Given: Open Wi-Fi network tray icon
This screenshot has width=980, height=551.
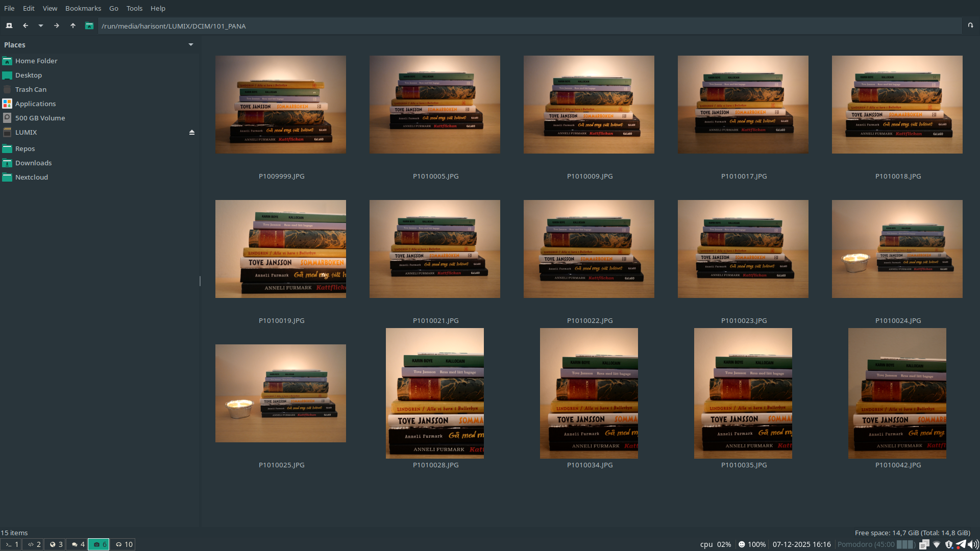Looking at the screenshot, I should point(937,544).
